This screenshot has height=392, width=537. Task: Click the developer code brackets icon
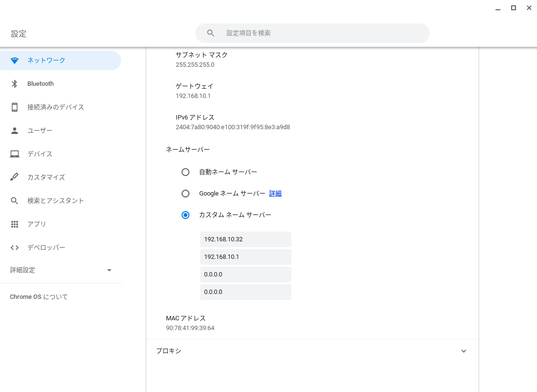(x=15, y=248)
